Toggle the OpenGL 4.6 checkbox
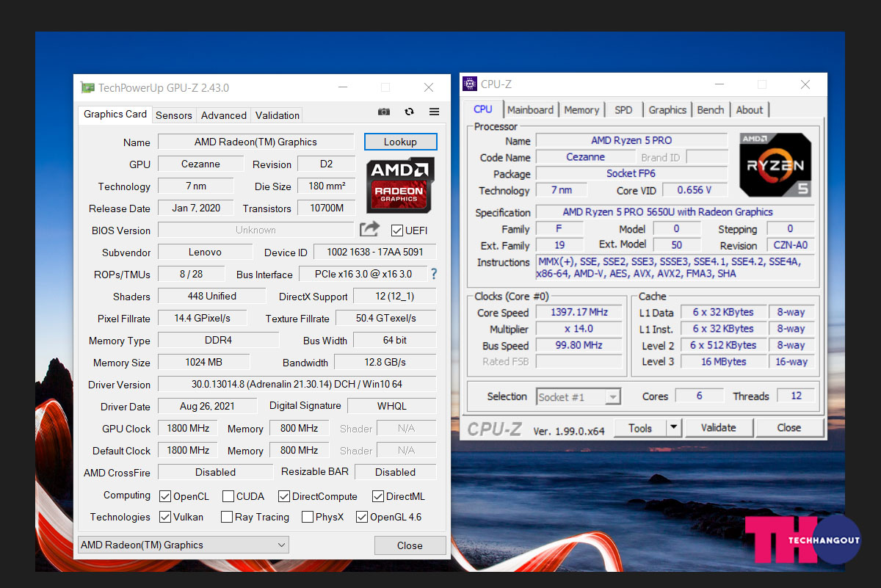This screenshot has width=881, height=588. pos(362,517)
